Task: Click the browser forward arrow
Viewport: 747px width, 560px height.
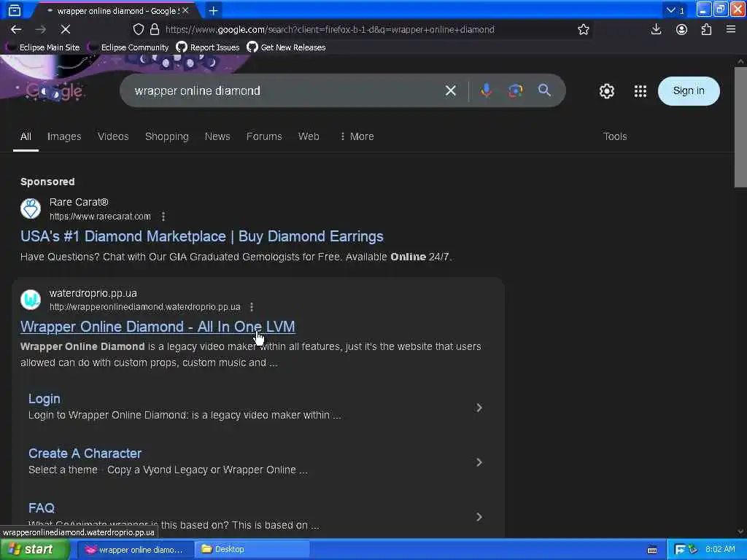Action: click(41, 29)
